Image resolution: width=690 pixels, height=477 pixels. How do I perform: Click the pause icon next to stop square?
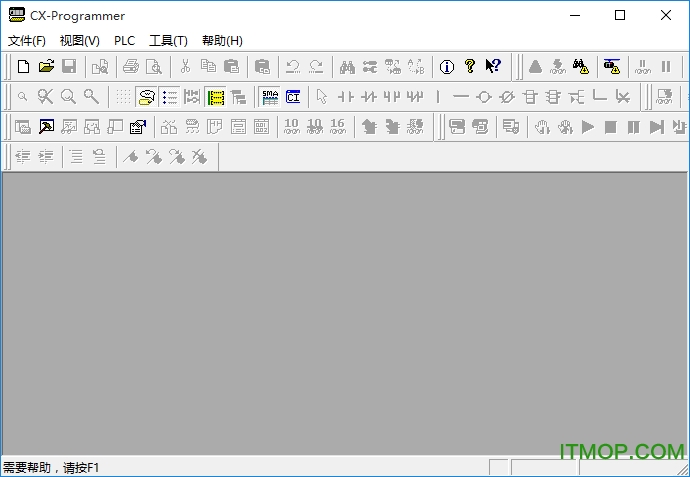coord(633,127)
